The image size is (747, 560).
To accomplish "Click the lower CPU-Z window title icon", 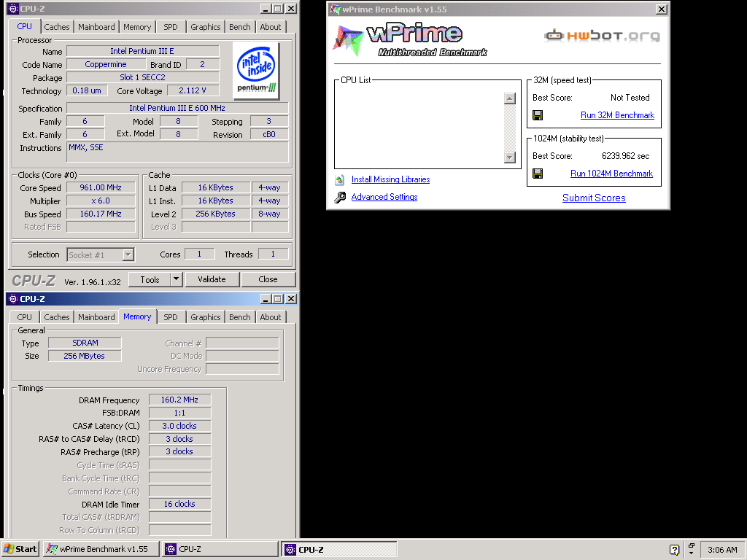I will point(13,299).
